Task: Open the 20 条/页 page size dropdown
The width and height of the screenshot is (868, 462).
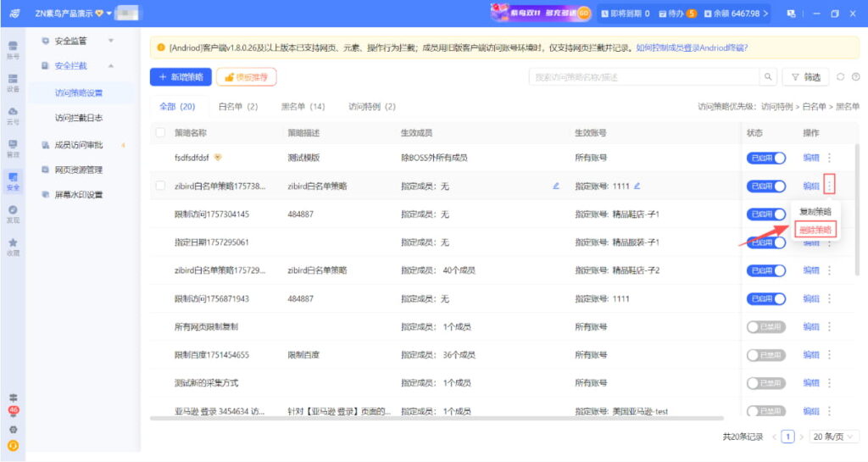Action: 834,437
